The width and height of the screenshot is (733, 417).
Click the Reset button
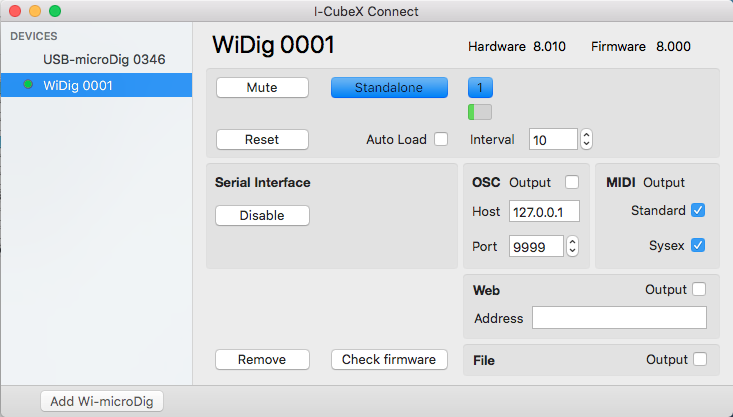(x=262, y=139)
